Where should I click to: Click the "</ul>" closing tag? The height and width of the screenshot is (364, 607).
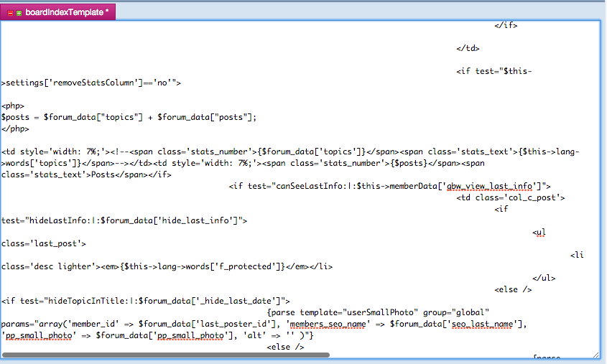[544, 278]
